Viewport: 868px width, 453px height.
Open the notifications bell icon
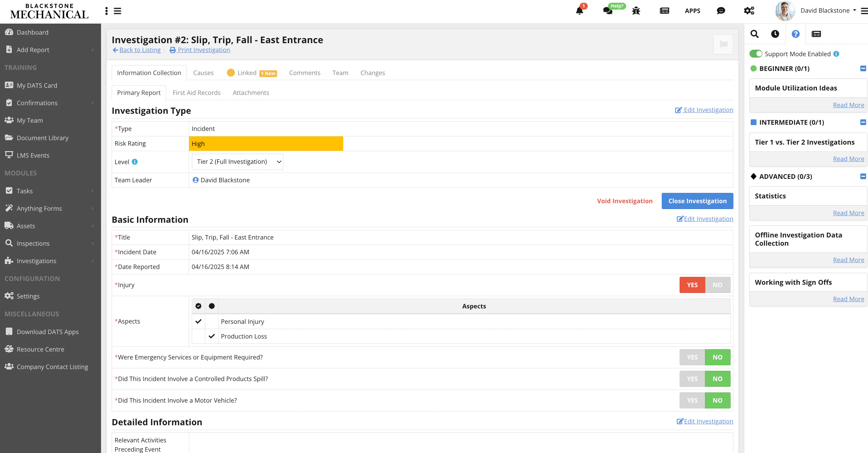tap(579, 11)
